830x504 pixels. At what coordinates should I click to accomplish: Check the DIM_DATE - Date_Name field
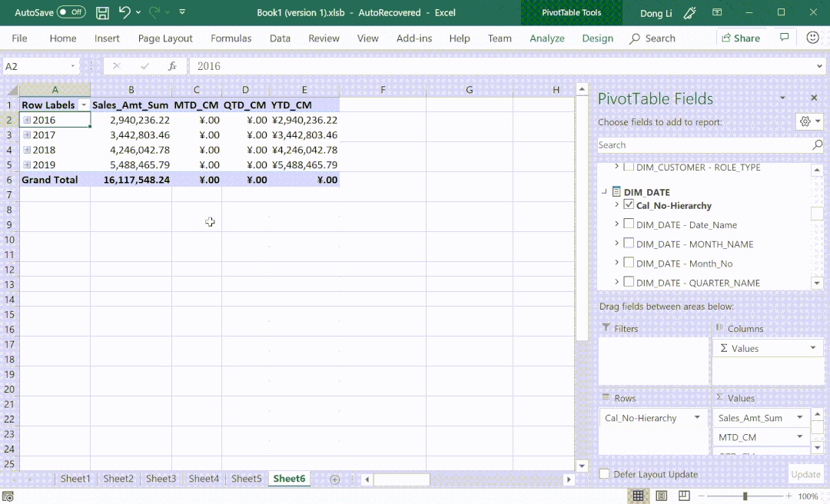pyautogui.click(x=629, y=224)
